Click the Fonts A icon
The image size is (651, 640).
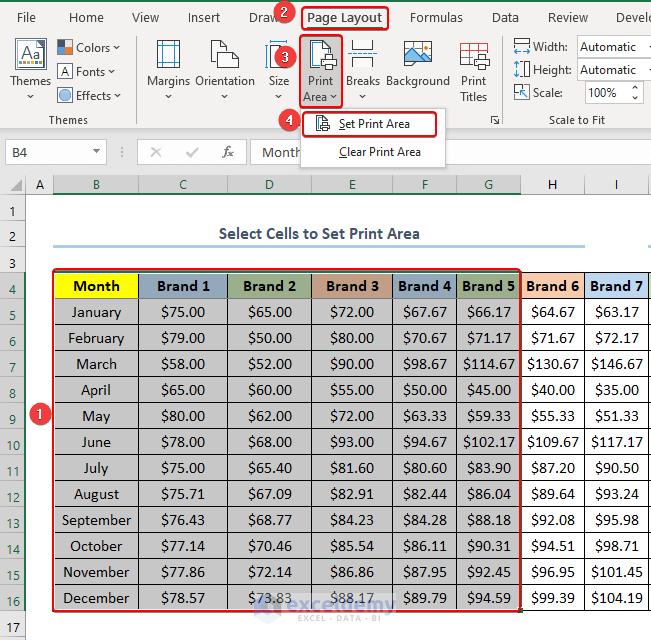coord(65,71)
